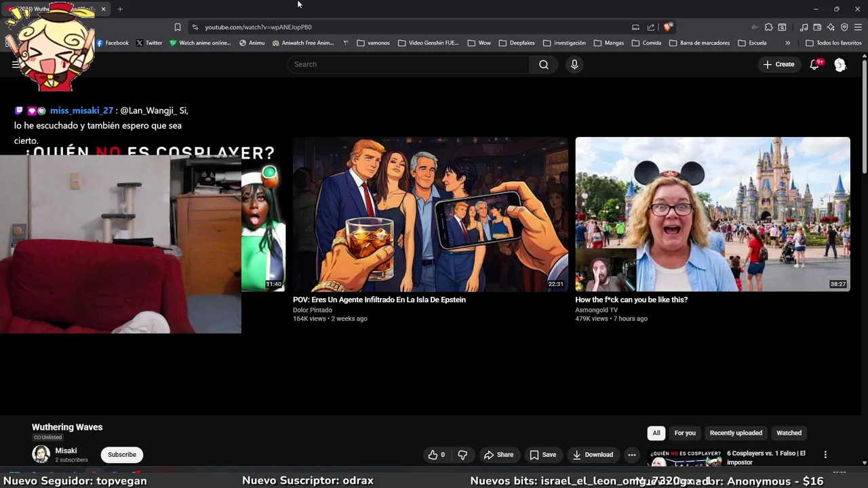Share the Wuthering Waves video

[x=498, y=455]
